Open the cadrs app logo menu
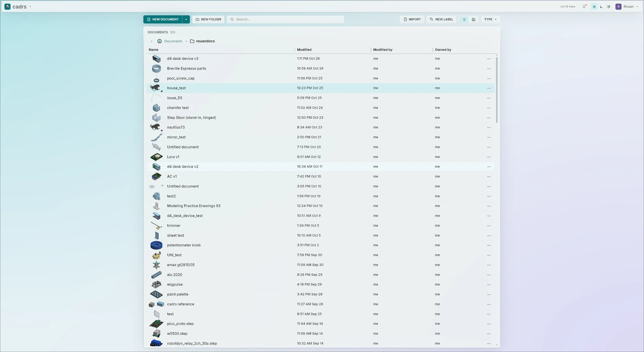644x352 pixels. (18, 6)
